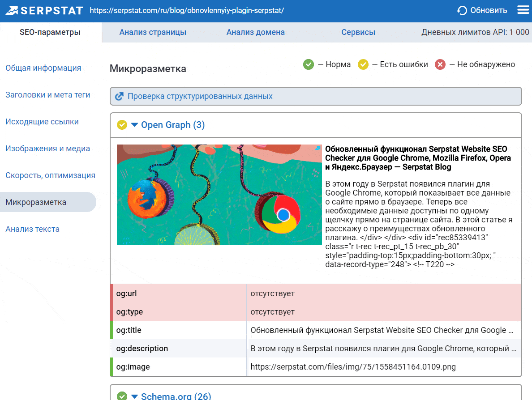
Task: Click the Schema.org (26) heading
Action: point(176,396)
